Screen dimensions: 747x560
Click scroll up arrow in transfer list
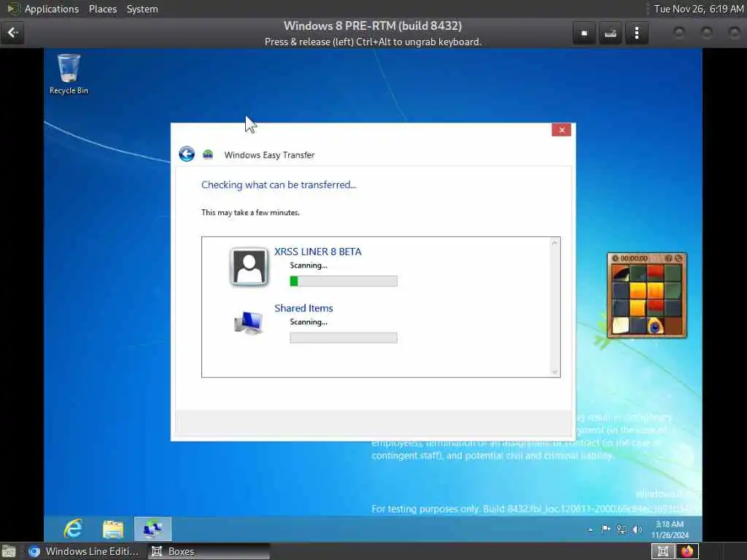click(554, 243)
